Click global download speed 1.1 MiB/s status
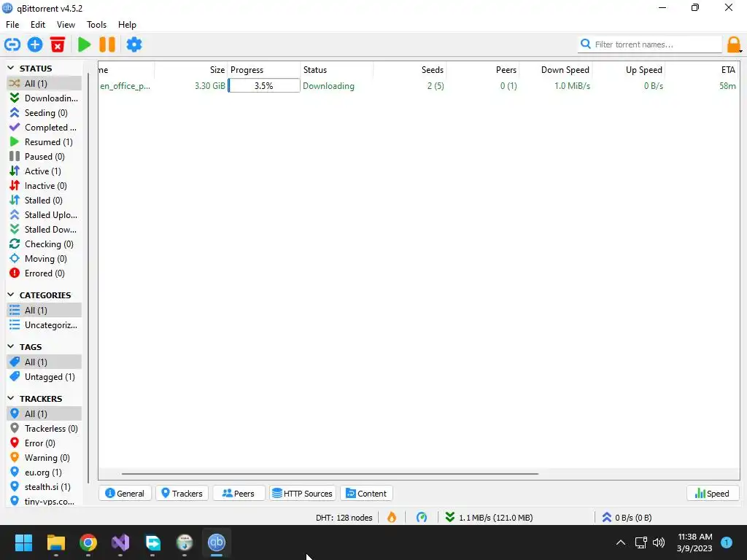The width and height of the screenshot is (747, 560). (x=489, y=518)
